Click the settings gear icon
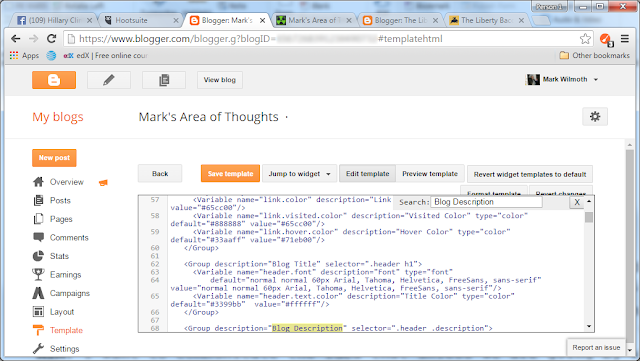The height and width of the screenshot is (361, 640). [595, 117]
